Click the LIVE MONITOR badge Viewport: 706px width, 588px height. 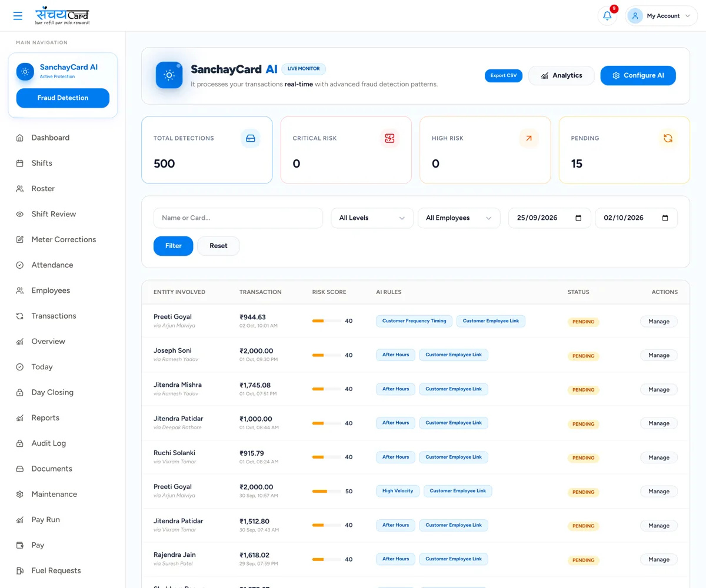304,69
